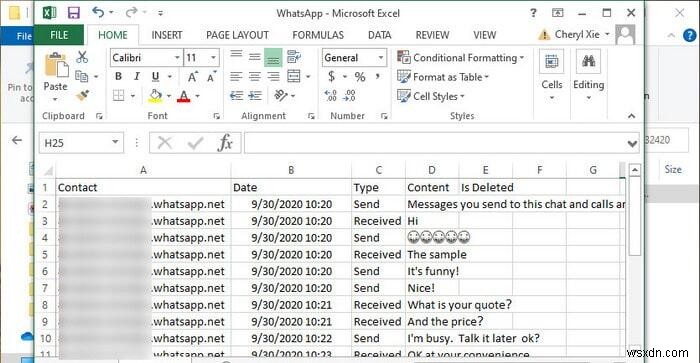This screenshot has width=700, height=363.
Task: Open Font Color dropdown arrow
Action: coord(197,96)
